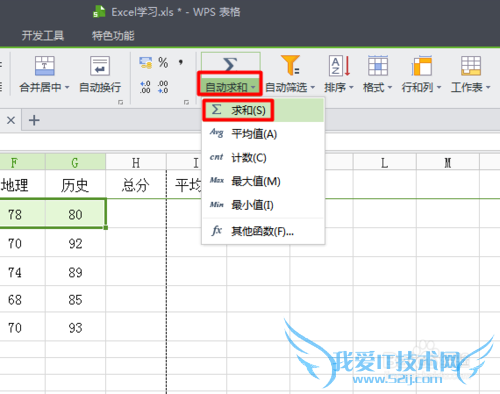Open number group dialog launcher
This screenshot has height=394, width=500.
(x=186, y=102)
